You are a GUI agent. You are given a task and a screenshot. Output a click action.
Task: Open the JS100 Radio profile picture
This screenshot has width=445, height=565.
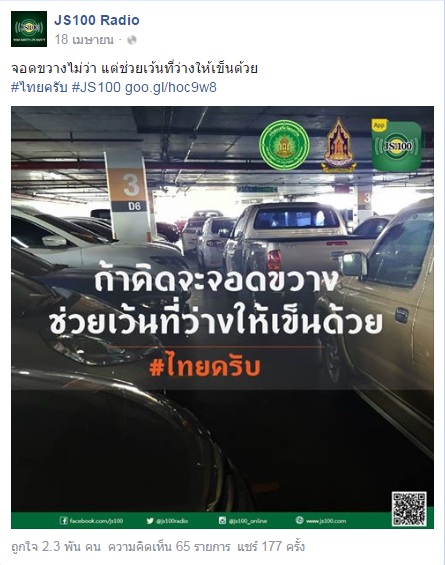pos(29,29)
